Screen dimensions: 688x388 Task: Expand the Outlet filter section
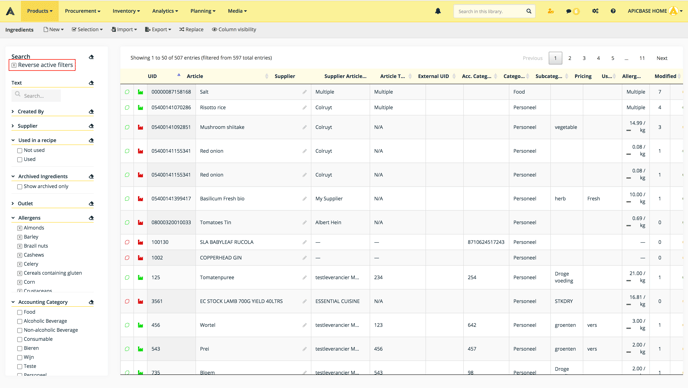(x=13, y=204)
